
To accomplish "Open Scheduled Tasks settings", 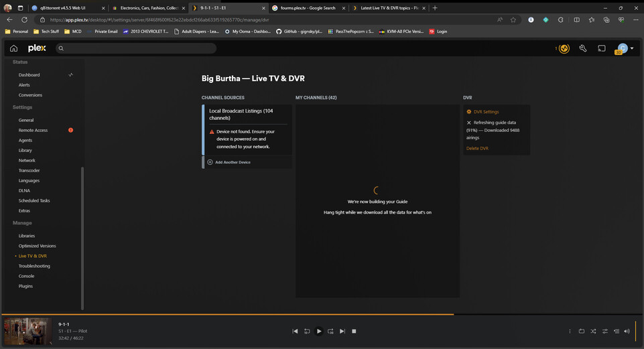I will 34,201.
